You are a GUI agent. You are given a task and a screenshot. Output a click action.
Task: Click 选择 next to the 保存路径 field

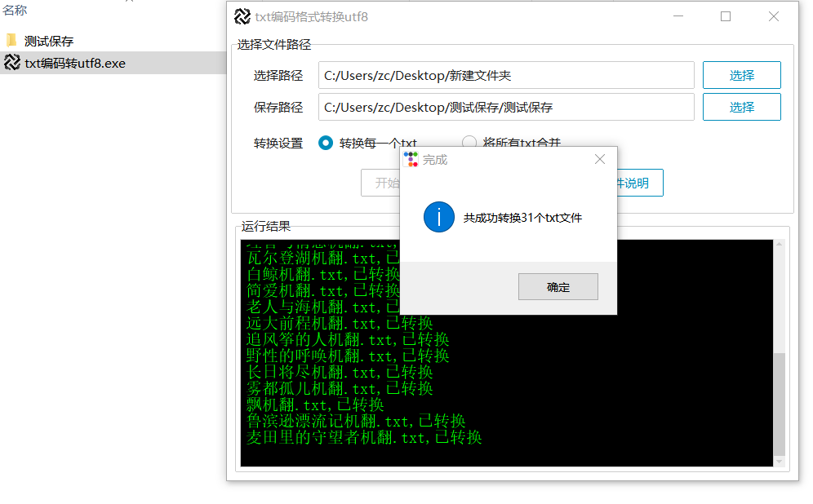[741, 106]
